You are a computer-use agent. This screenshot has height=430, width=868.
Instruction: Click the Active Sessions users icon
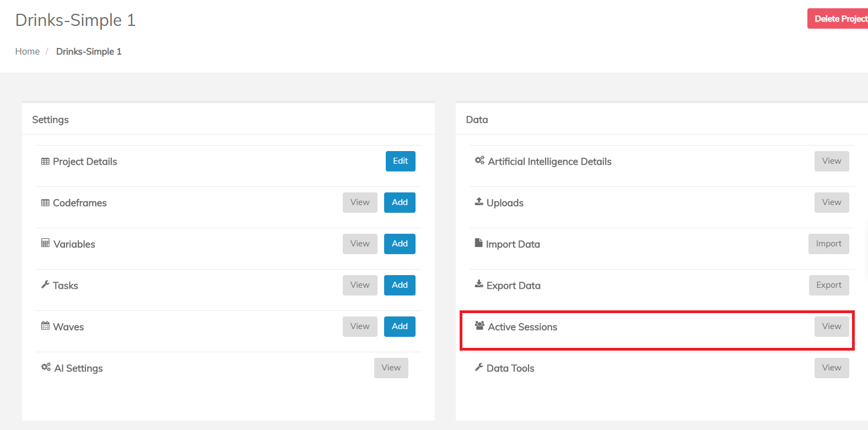point(479,326)
